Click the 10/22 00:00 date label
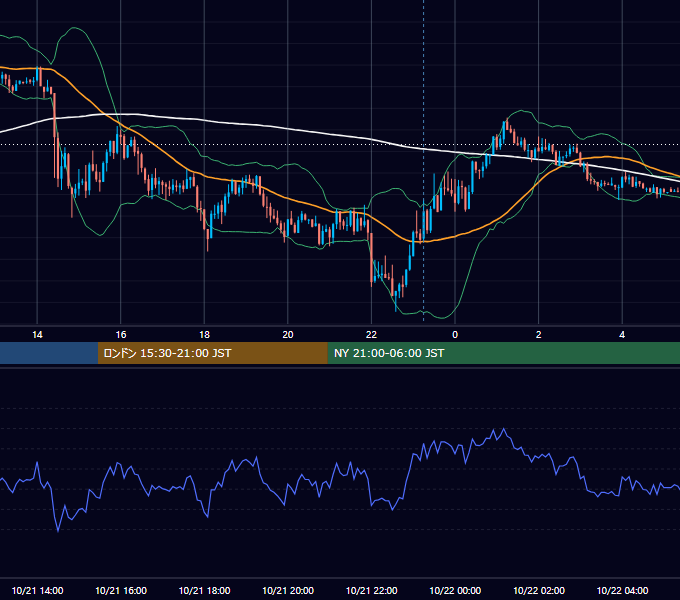This screenshot has height=600, width=680. (455, 590)
